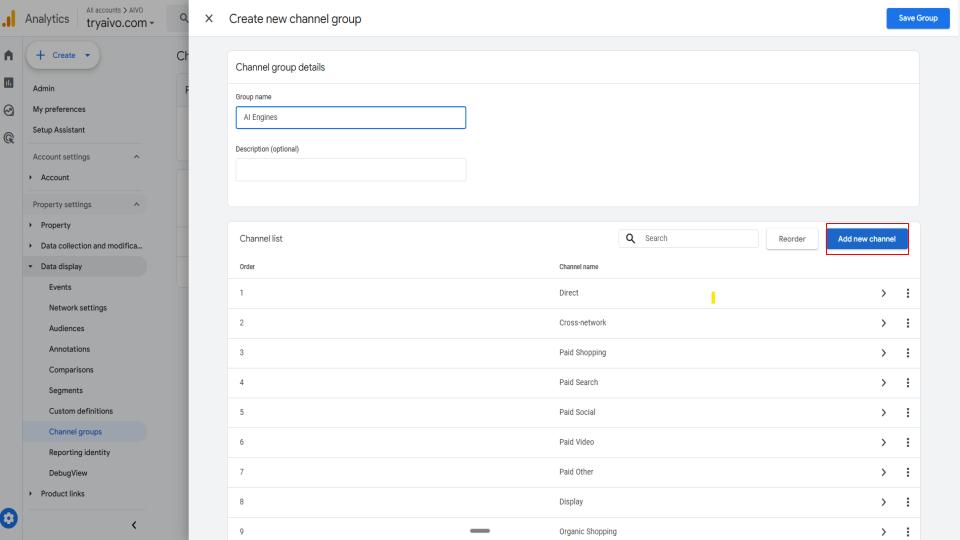The height and width of the screenshot is (540, 960).
Task: Collapse the admin navigation panel arrow
Action: pyautogui.click(x=134, y=525)
